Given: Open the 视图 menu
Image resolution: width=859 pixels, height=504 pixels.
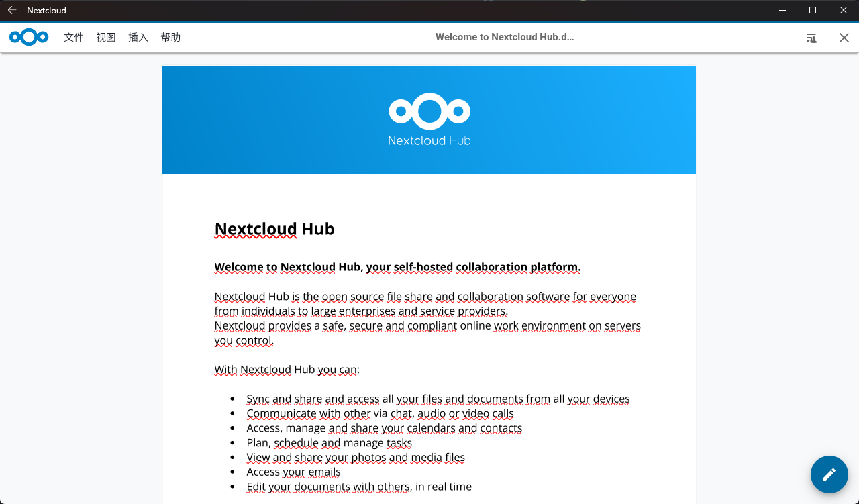Looking at the screenshot, I should pyautogui.click(x=106, y=37).
